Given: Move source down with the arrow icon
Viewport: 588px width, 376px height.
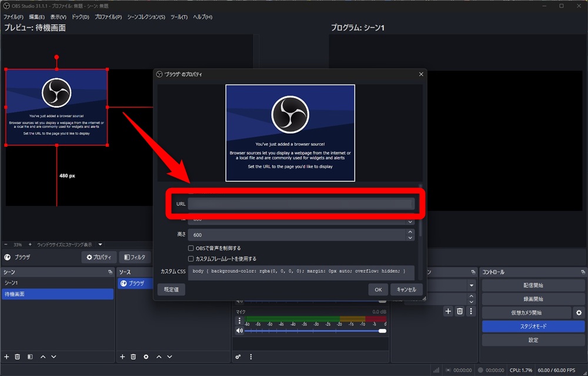Looking at the screenshot, I should click(x=169, y=357).
